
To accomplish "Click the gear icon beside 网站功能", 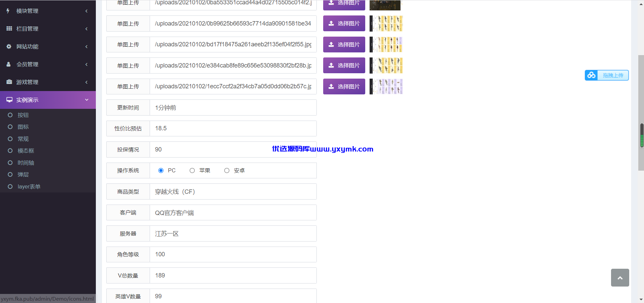I will coord(9,46).
